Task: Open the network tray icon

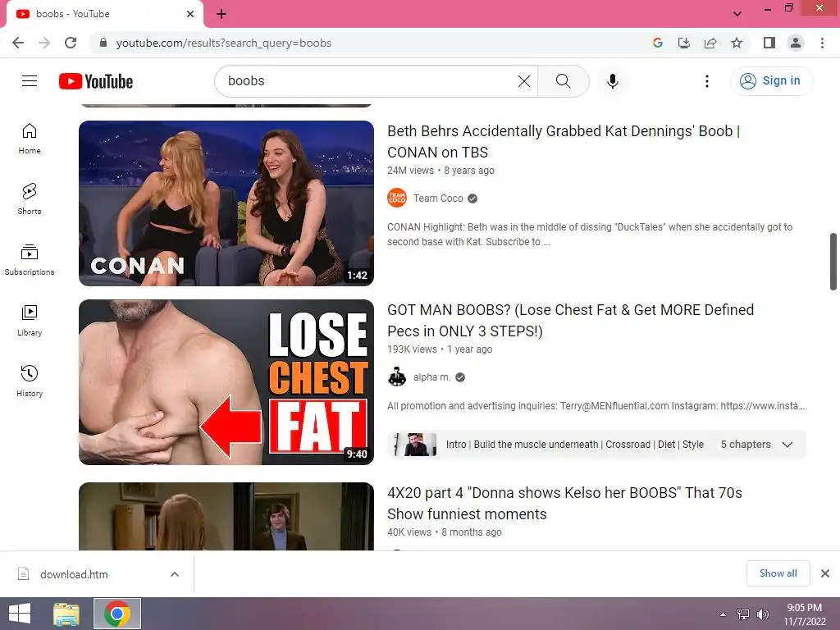Action: click(743, 614)
